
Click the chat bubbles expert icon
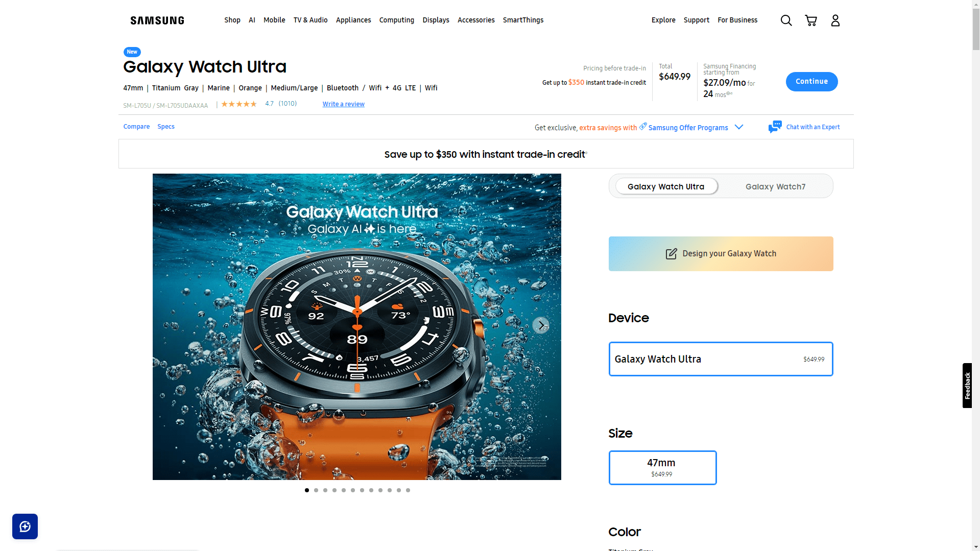775,127
